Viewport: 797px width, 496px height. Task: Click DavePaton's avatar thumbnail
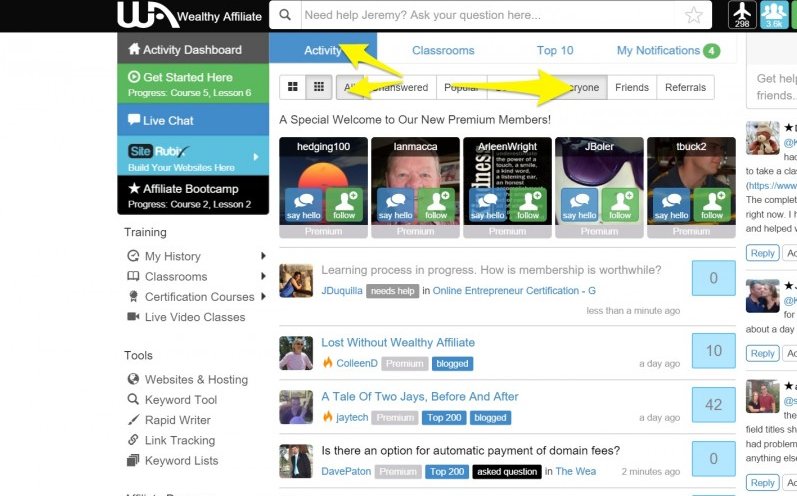click(296, 461)
